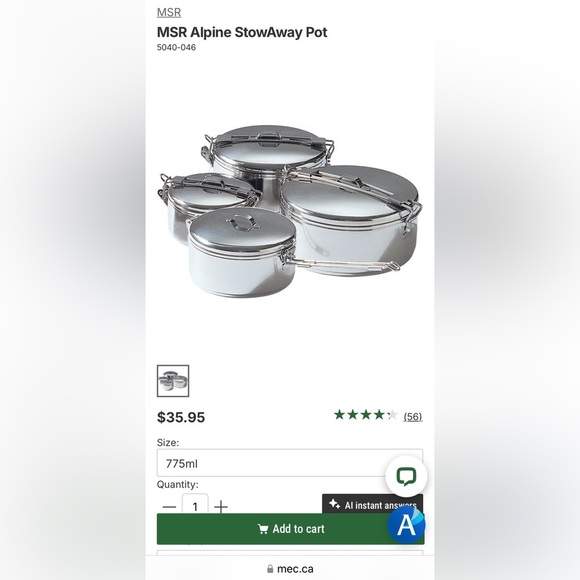Click the quantity input field showing 1
This screenshot has width=580, height=580.
pyautogui.click(x=195, y=504)
